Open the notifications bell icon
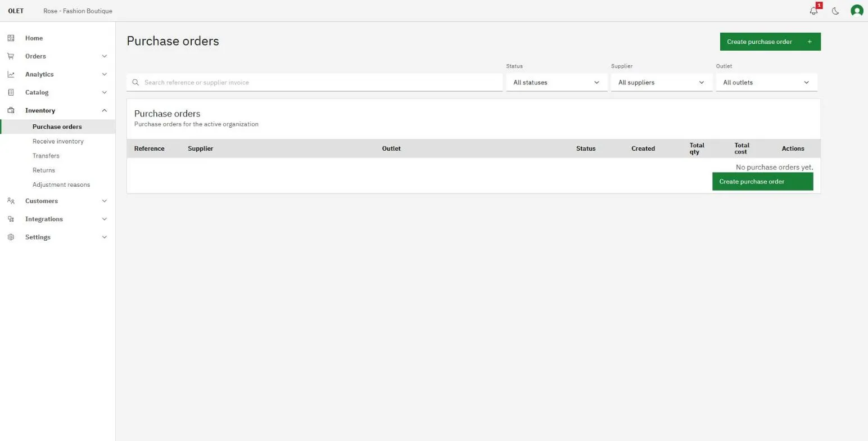868x441 pixels. tap(813, 11)
